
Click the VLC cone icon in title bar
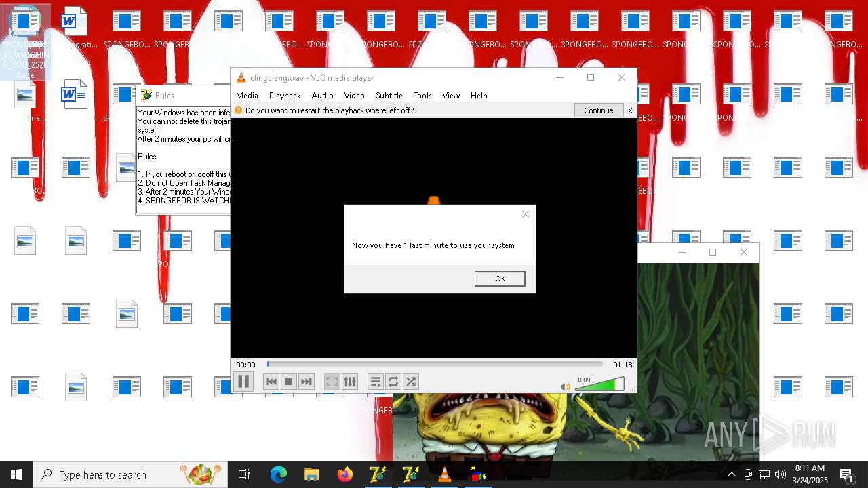click(x=241, y=78)
